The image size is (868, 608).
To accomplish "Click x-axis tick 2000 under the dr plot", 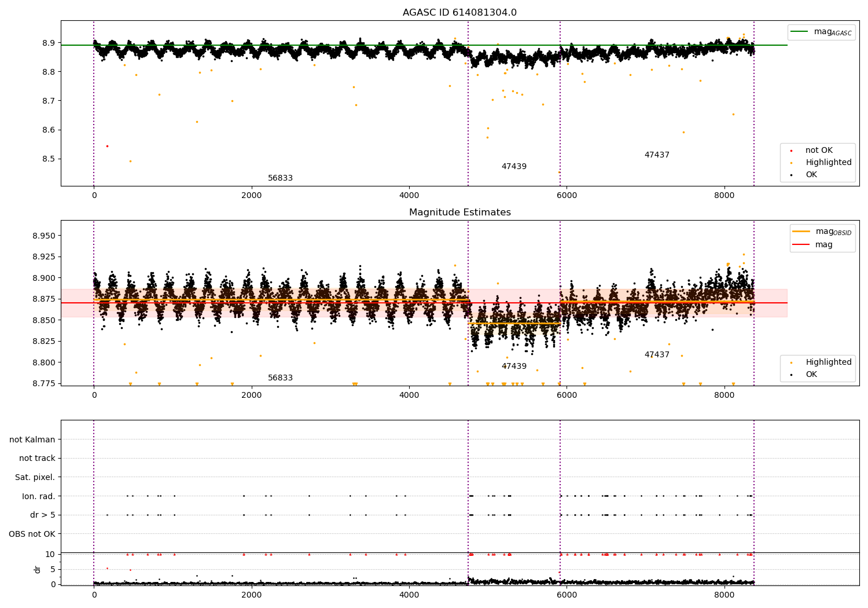I will tap(252, 595).
